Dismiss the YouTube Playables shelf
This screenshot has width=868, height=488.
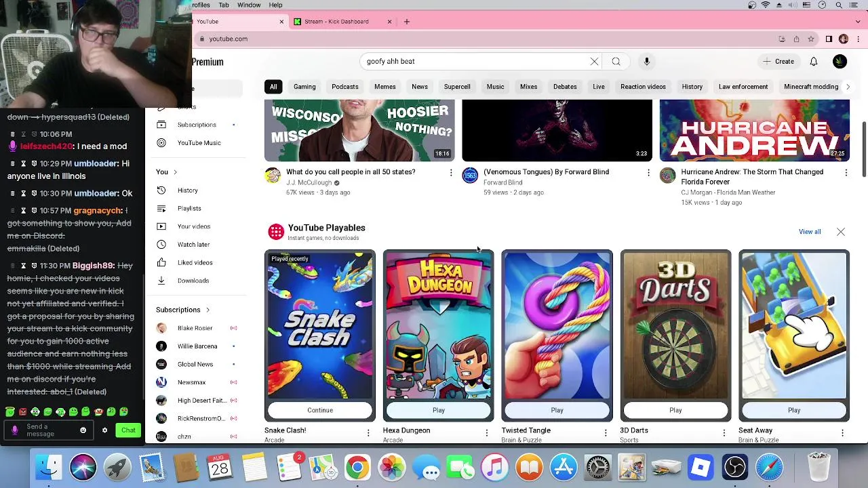841,232
